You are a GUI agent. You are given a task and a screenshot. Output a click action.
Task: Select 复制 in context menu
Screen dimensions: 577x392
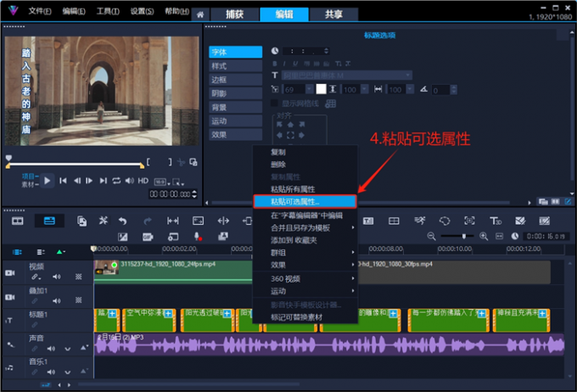[x=305, y=152]
